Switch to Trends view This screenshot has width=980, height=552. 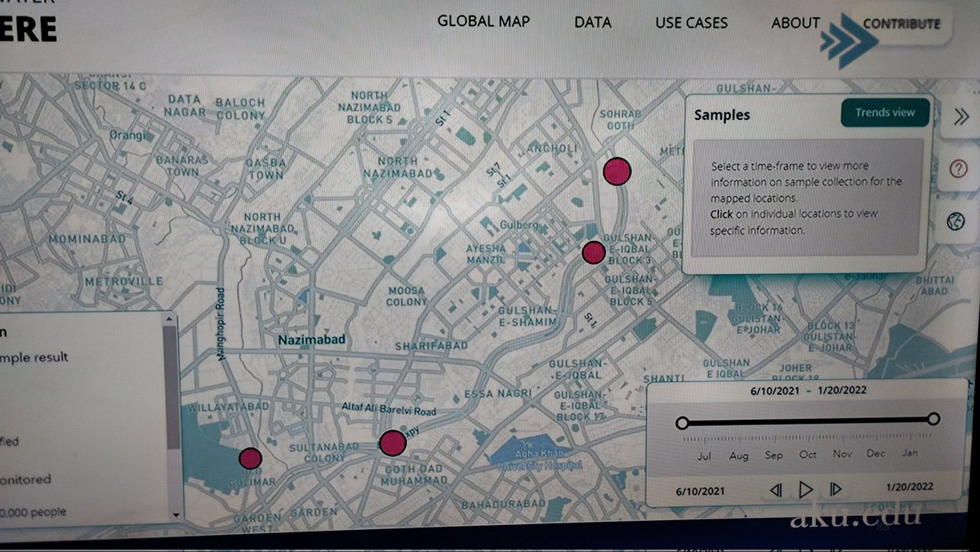(884, 113)
